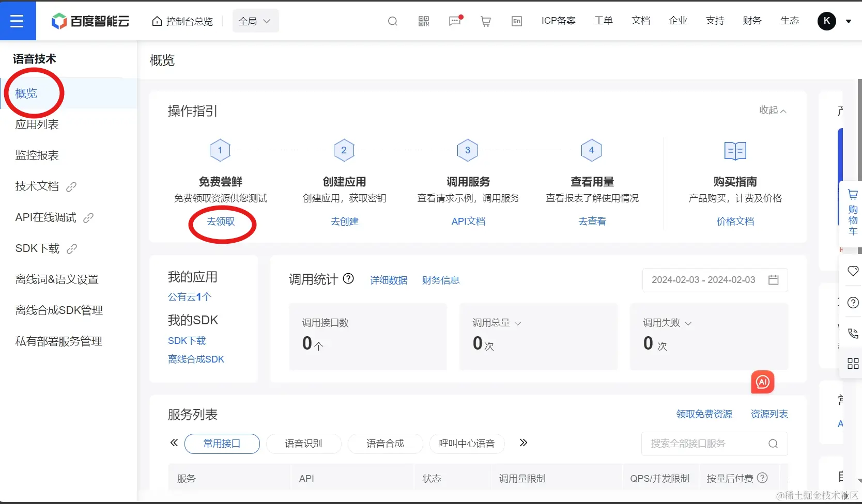Click the search magnifier icon in top bar
This screenshot has height=504, width=862.
pyautogui.click(x=393, y=21)
